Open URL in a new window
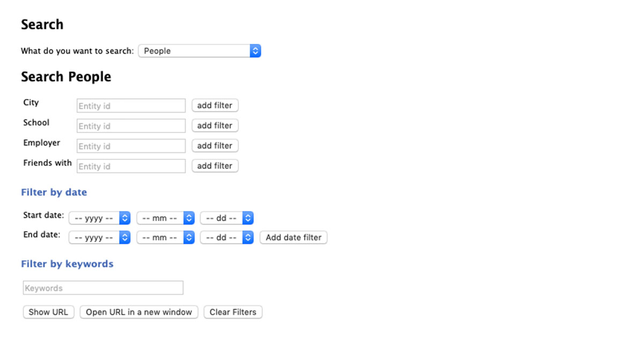Image resolution: width=644 pixels, height=338 pixels. coord(139,312)
